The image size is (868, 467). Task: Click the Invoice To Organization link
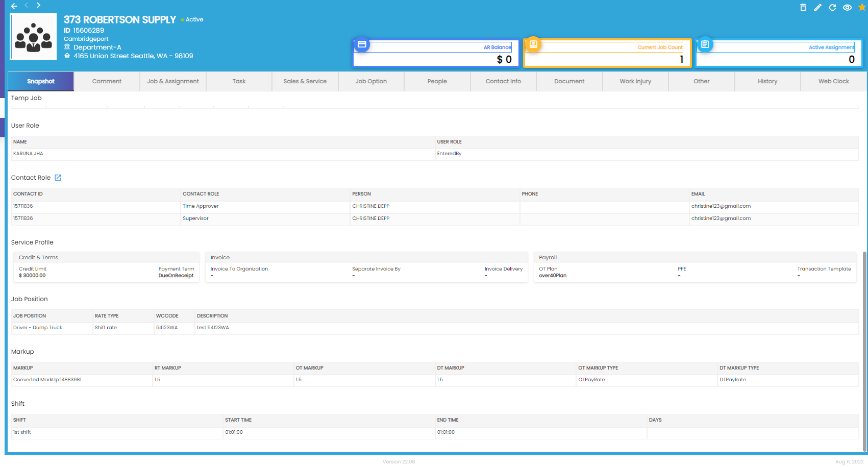pyautogui.click(x=239, y=269)
